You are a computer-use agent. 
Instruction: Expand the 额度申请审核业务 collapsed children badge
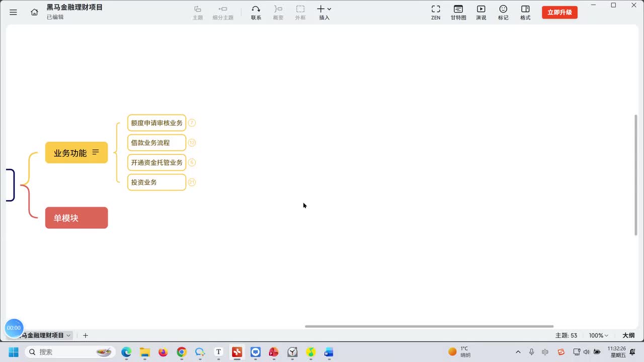tap(192, 123)
